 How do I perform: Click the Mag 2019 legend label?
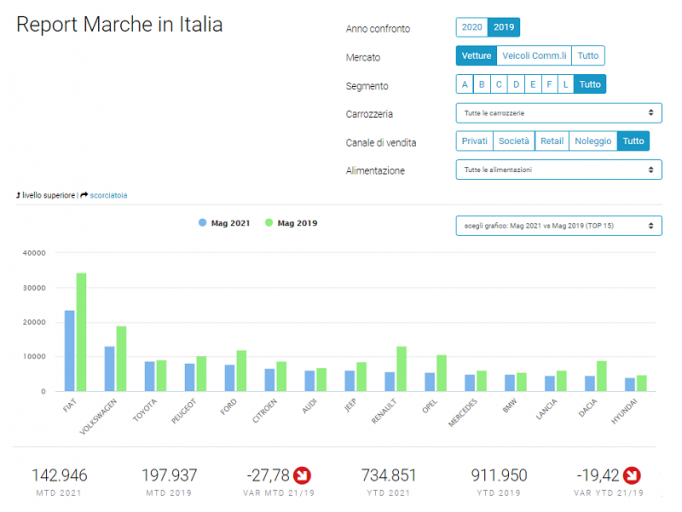tap(298, 223)
